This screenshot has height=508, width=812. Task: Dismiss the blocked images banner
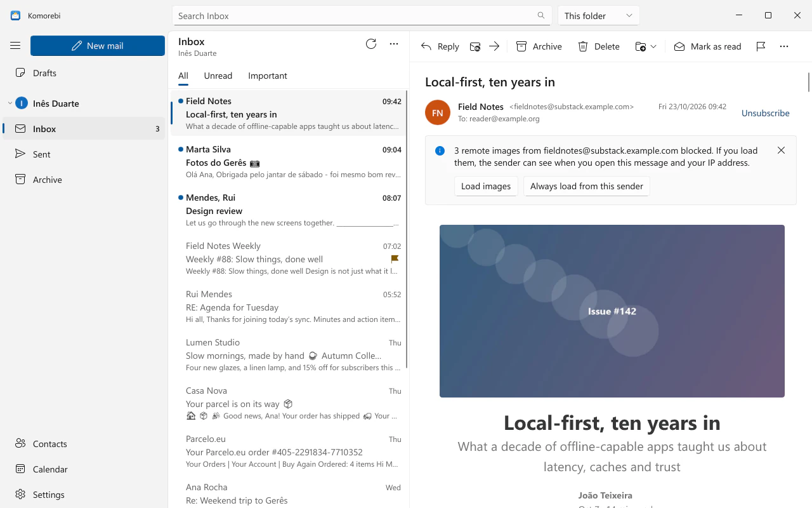click(x=781, y=150)
